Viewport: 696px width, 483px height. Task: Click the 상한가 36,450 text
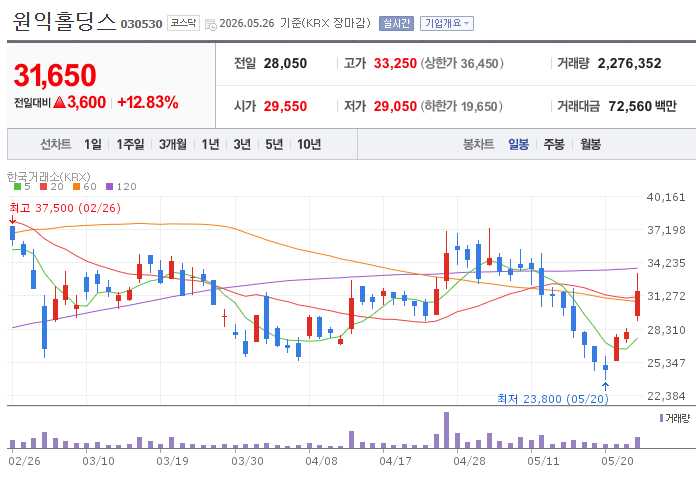point(462,63)
